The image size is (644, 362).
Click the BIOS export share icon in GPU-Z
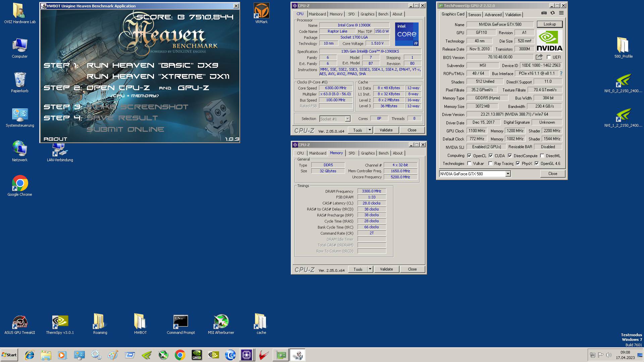[x=539, y=57]
